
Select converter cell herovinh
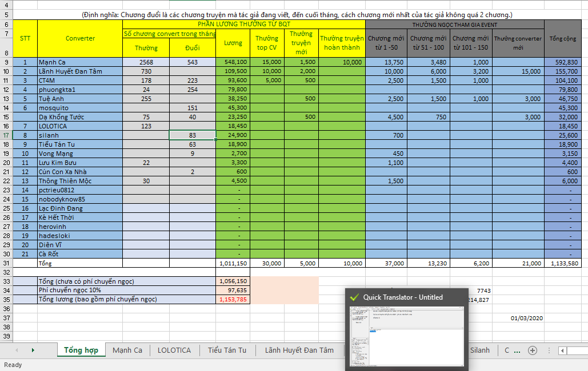(80, 227)
